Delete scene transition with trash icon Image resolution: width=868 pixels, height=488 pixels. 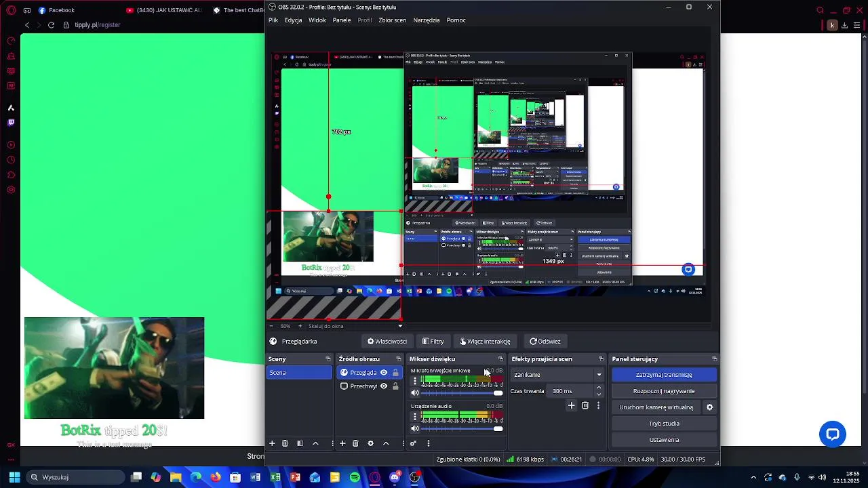(x=585, y=405)
